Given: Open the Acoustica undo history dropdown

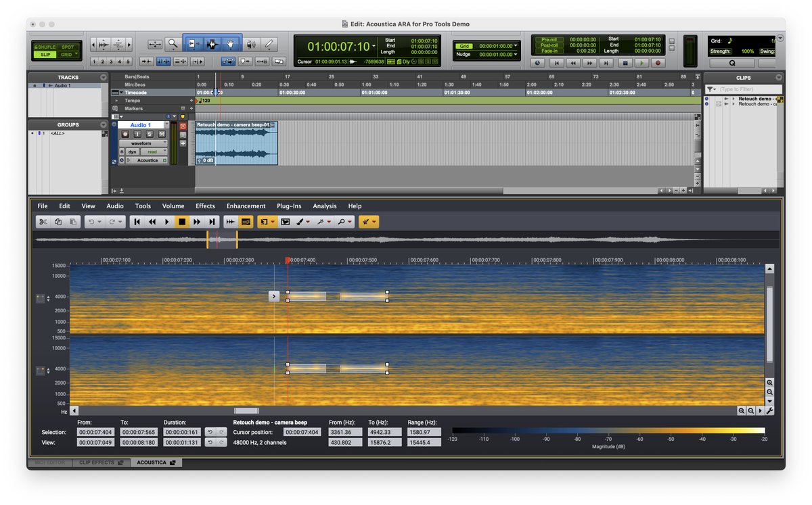Looking at the screenshot, I should (100, 221).
